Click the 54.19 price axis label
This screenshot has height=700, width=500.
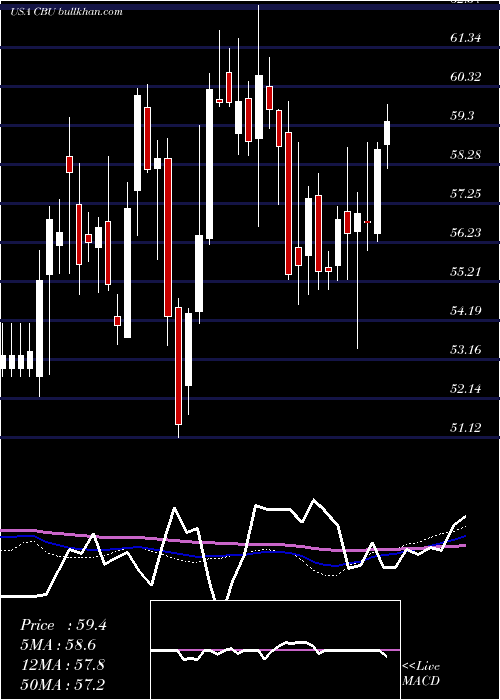466,310
